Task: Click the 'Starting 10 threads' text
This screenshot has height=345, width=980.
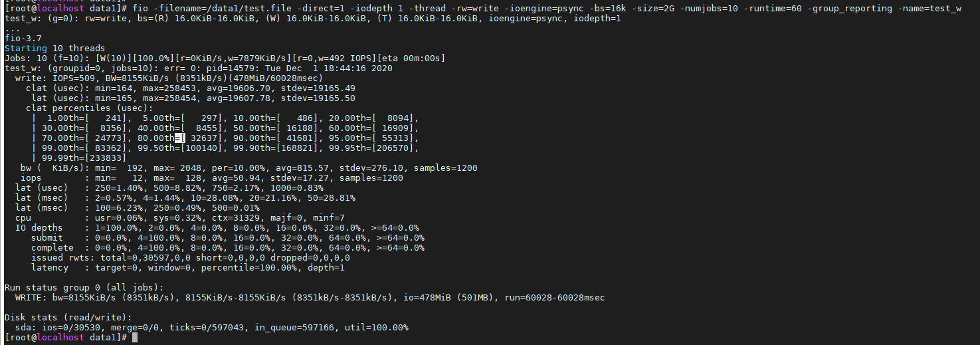Action: pos(54,49)
